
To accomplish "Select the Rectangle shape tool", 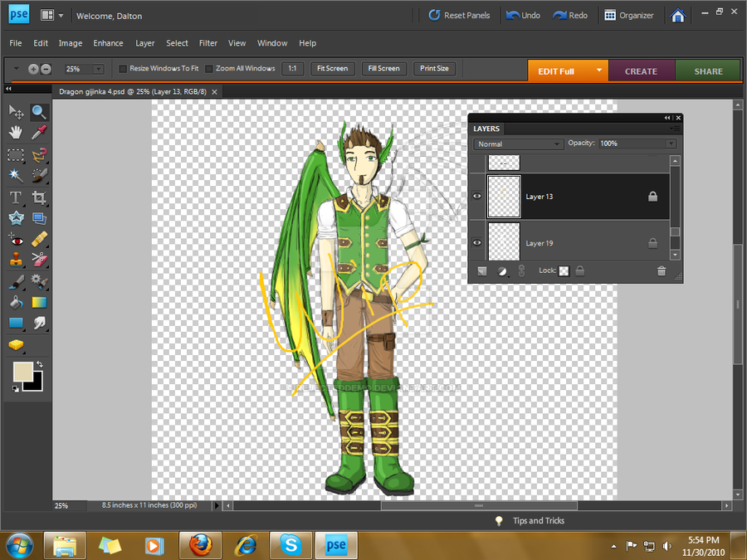I will 16,324.
